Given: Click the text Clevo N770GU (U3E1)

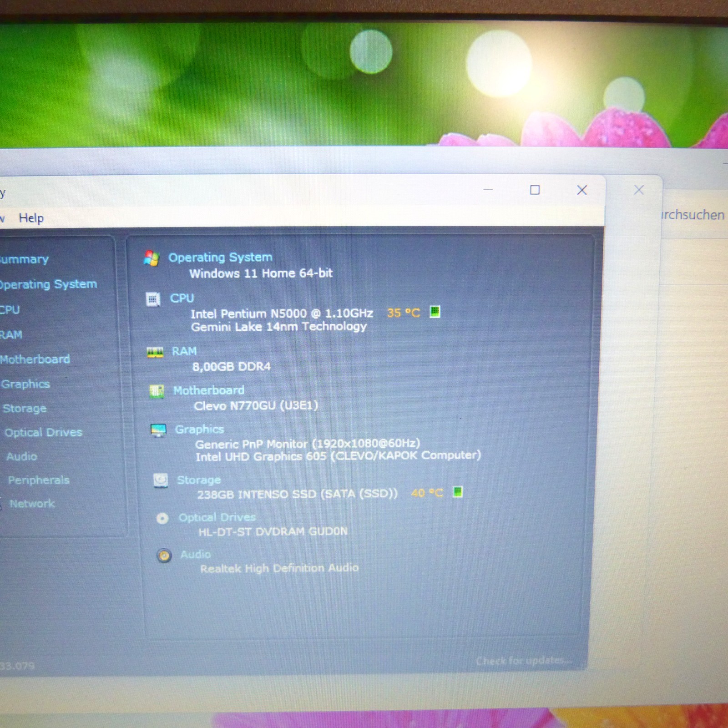Looking at the screenshot, I should [256, 405].
